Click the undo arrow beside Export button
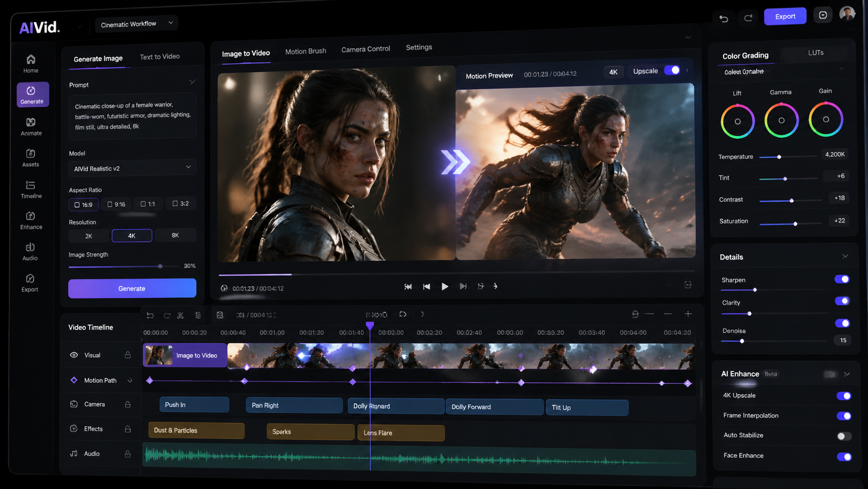This screenshot has width=868, height=489. 724,18
